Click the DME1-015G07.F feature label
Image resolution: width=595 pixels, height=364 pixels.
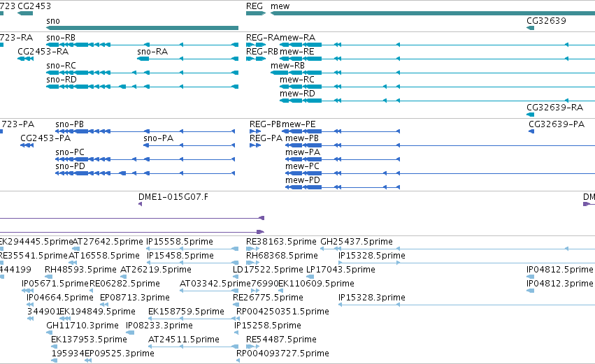click(x=173, y=197)
